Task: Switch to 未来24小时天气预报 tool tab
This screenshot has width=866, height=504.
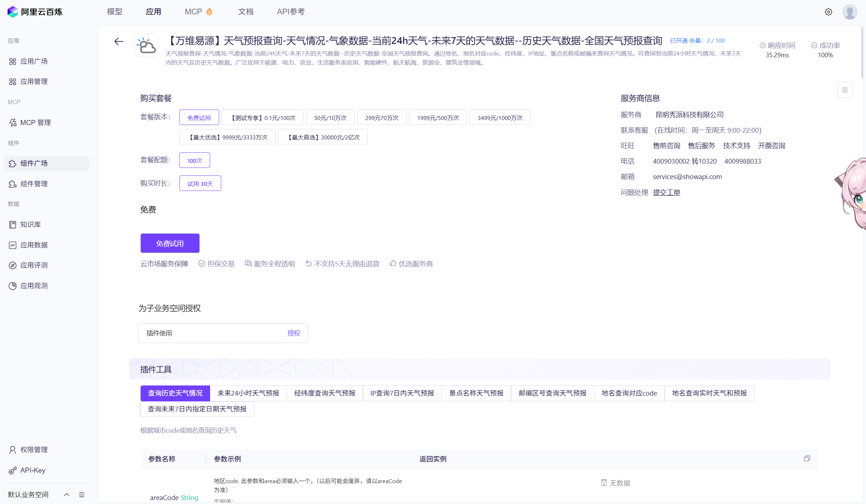Action: coord(248,393)
